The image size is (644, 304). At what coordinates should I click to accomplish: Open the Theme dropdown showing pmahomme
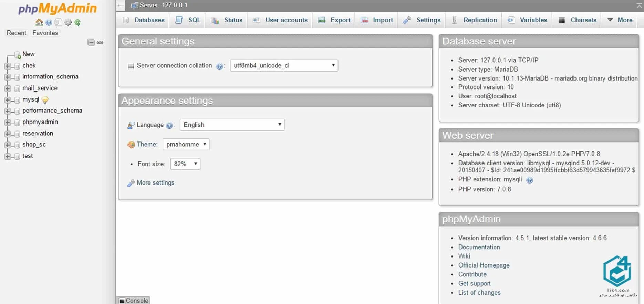click(186, 144)
